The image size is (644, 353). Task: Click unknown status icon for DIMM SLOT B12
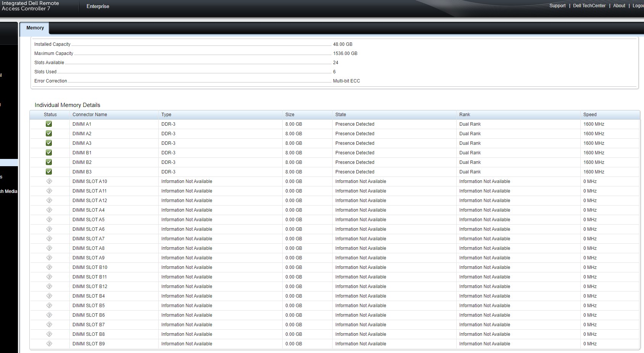49,286
